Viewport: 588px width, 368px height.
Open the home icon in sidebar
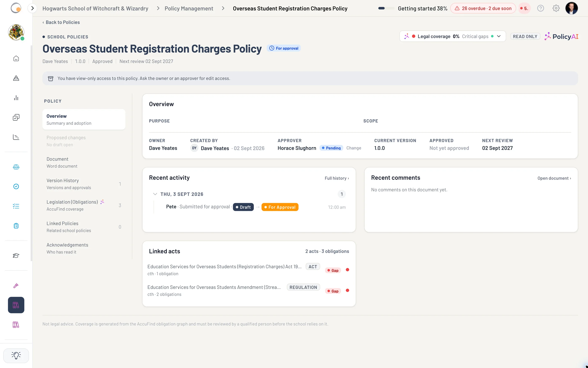pyautogui.click(x=16, y=58)
